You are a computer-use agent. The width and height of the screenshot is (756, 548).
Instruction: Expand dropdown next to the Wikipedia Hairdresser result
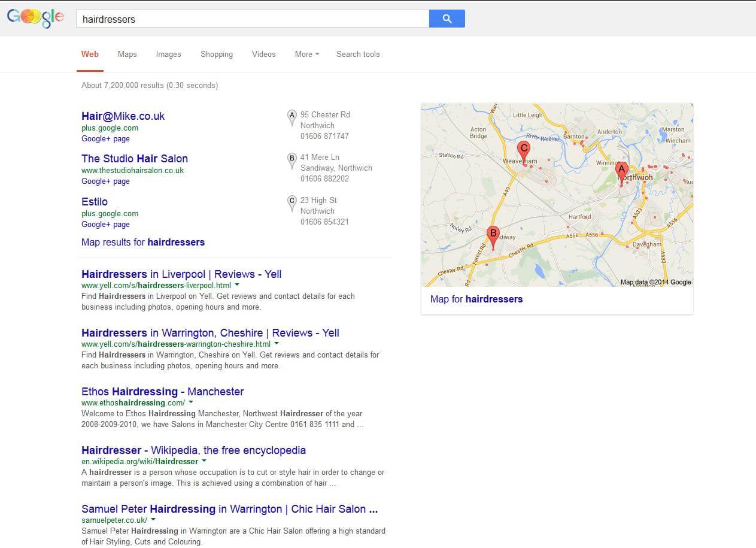(204, 461)
